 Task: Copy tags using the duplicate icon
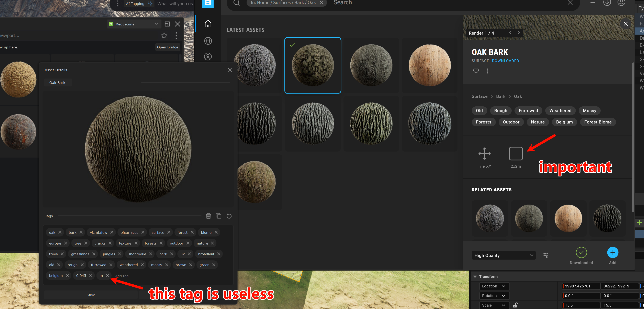coord(218,216)
